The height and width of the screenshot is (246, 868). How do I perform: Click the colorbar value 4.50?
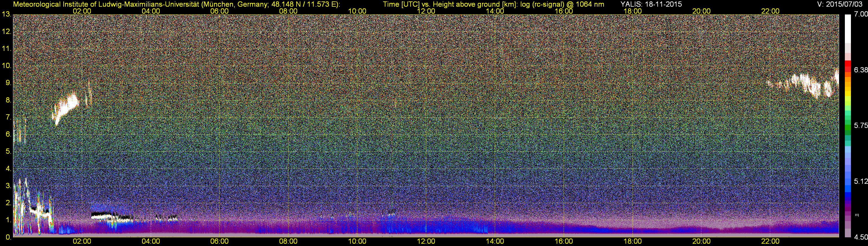(860, 237)
